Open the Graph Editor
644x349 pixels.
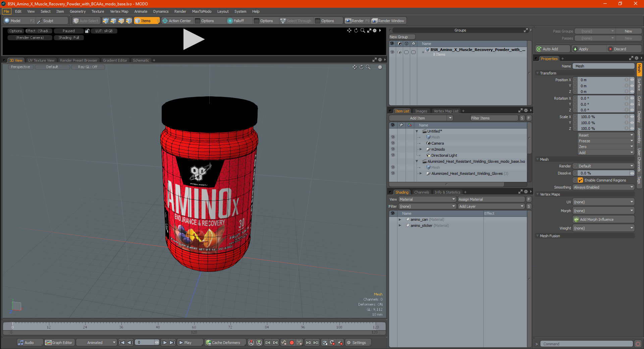coord(59,343)
